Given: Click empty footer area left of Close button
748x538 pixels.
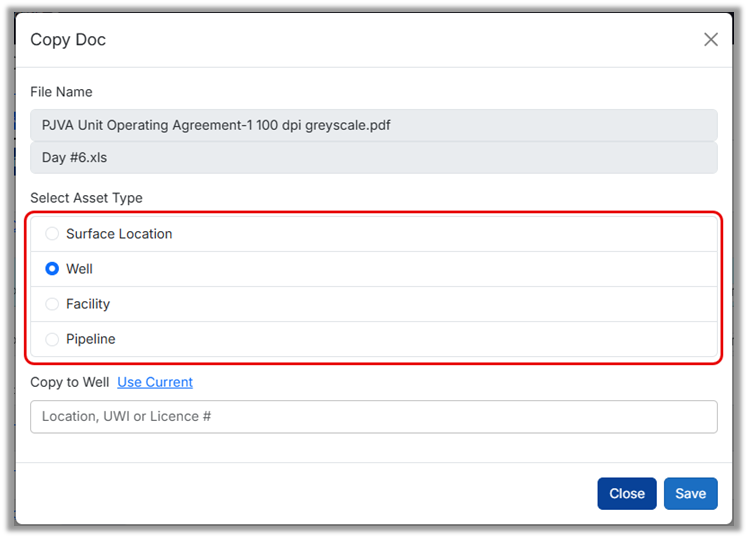Looking at the screenshot, I should tap(300, 493).
